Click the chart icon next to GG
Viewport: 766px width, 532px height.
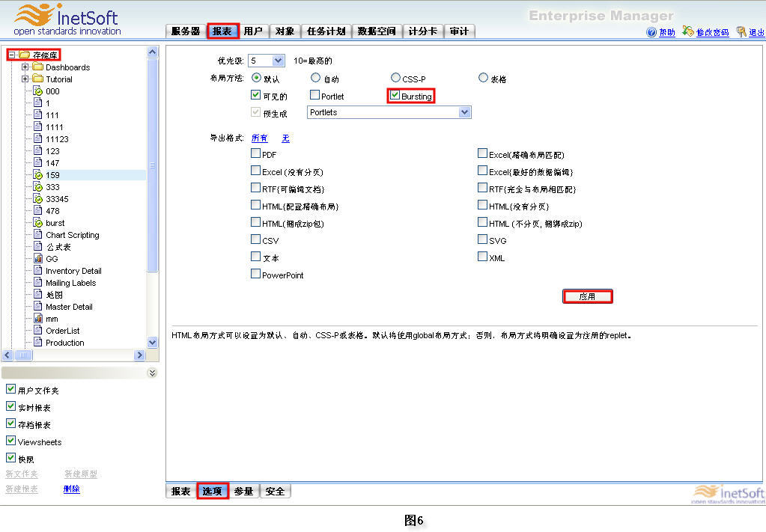click(x=37, y=259)
